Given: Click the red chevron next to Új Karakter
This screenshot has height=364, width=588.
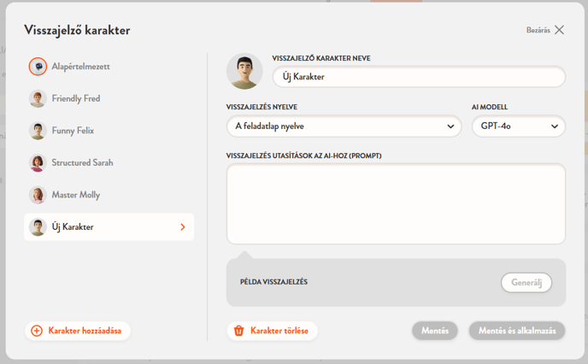Looking at the screenshot, I should pos(182,227).
